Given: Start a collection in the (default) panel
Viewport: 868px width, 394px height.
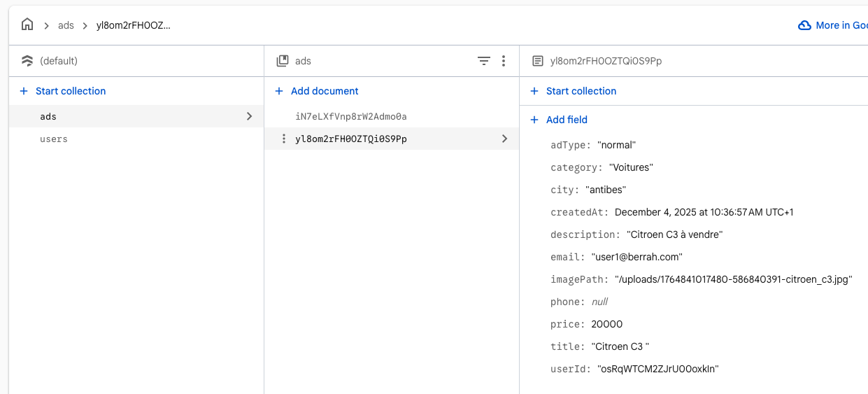Looking at the screenshot, I should 70,91.
